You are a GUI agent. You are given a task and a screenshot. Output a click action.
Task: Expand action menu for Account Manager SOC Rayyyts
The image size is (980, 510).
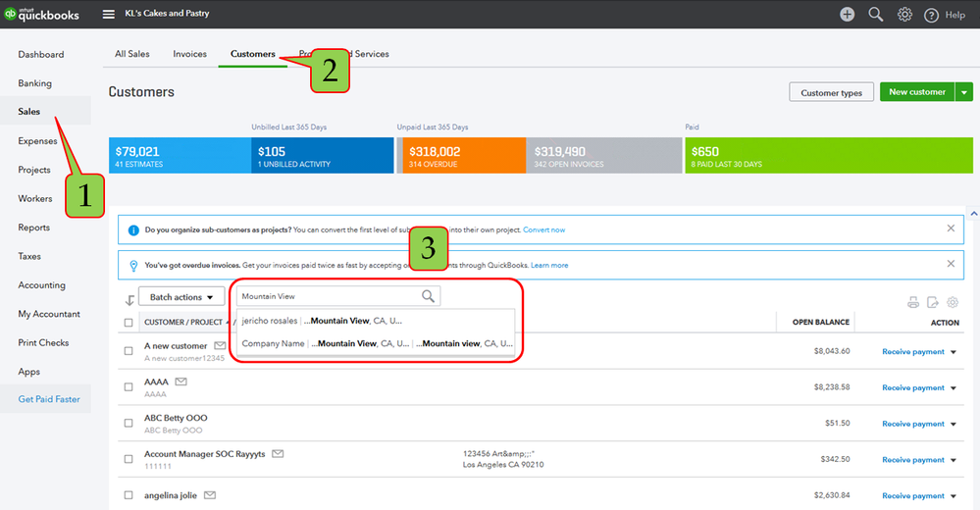[x=954, y=460]
